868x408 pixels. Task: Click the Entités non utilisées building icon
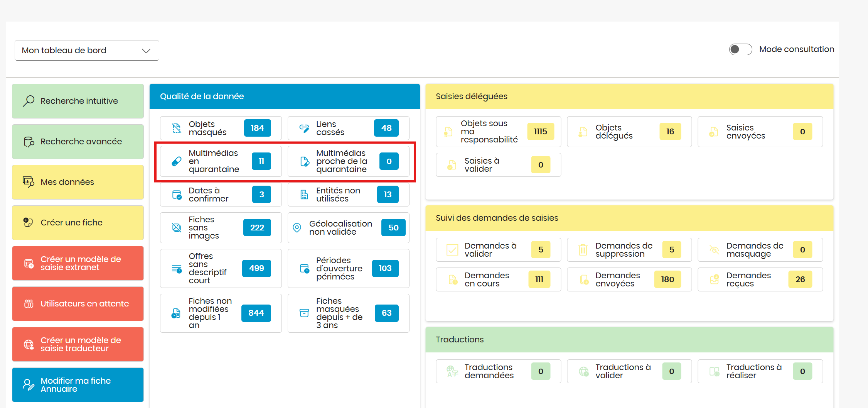(304, 195)
